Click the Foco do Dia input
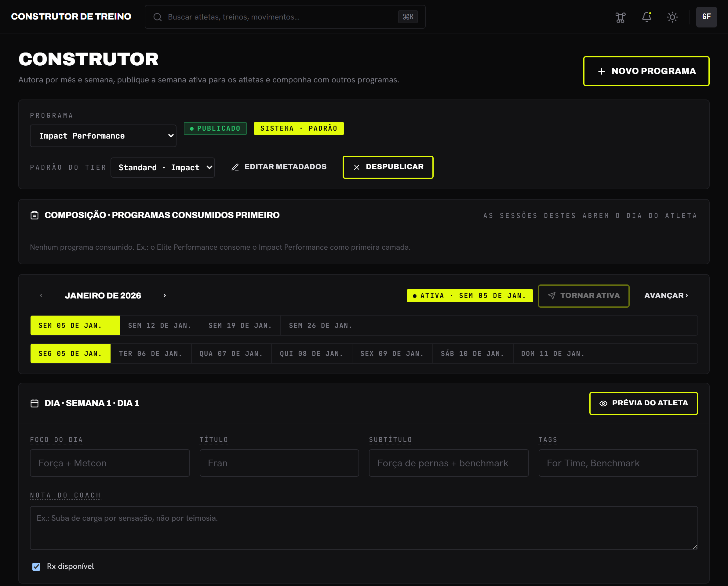 [x=110, y=463]
